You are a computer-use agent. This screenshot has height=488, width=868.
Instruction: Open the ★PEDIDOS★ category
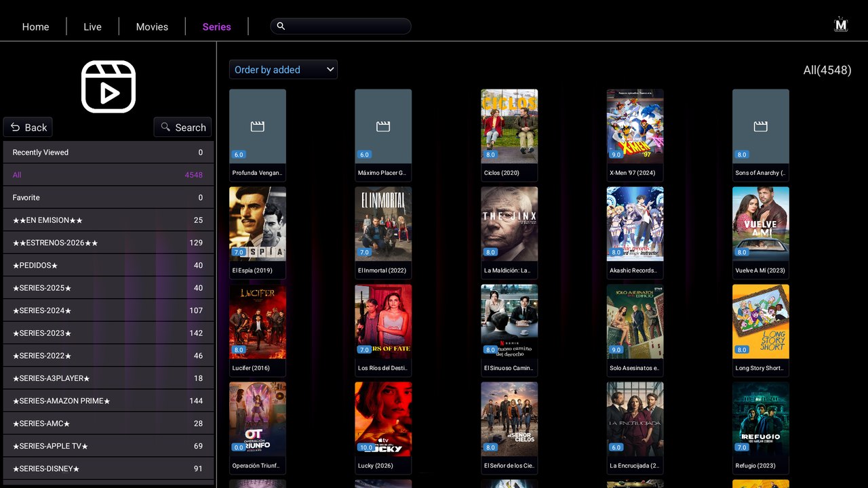108,265
